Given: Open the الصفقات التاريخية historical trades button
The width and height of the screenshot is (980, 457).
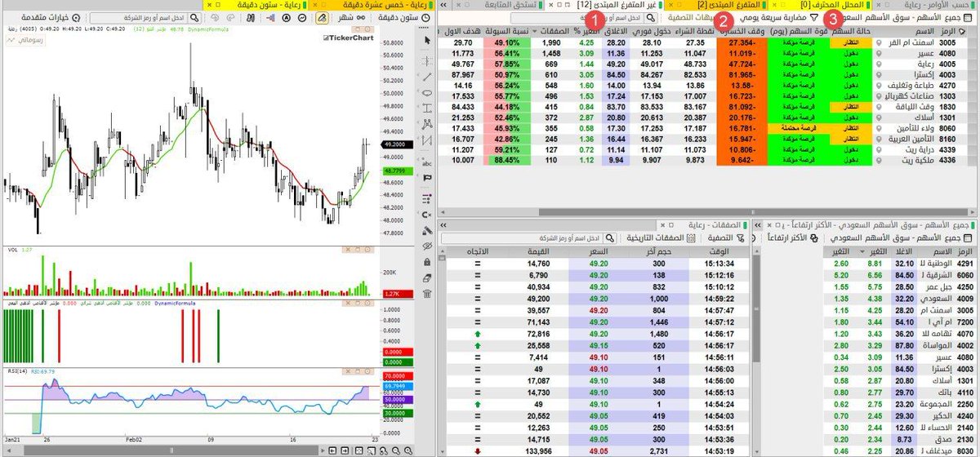Looking at the screenshot, I should [661, 237].
